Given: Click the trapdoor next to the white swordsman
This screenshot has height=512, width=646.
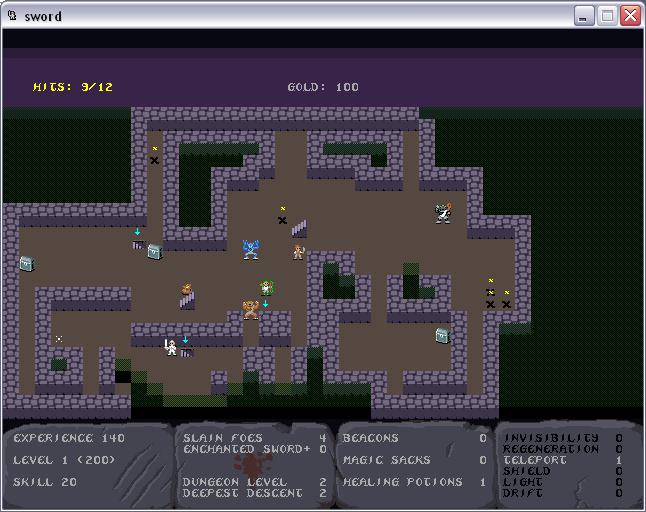Looking at the screenshot, I should click(186, 353).
